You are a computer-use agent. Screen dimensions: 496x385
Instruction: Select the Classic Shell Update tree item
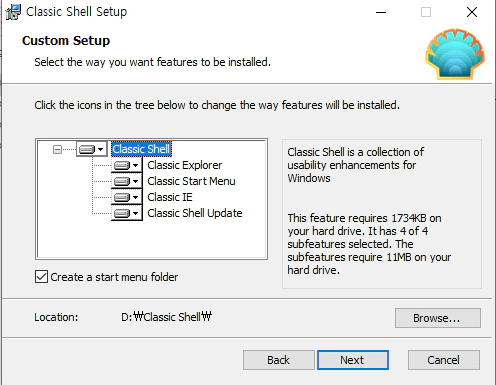click(x=195, y=213)
